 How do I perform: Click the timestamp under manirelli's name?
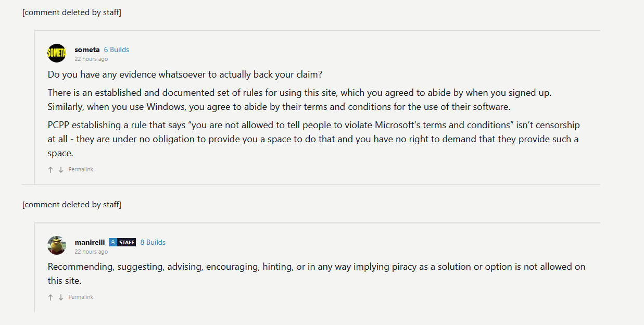click(91, 252)
